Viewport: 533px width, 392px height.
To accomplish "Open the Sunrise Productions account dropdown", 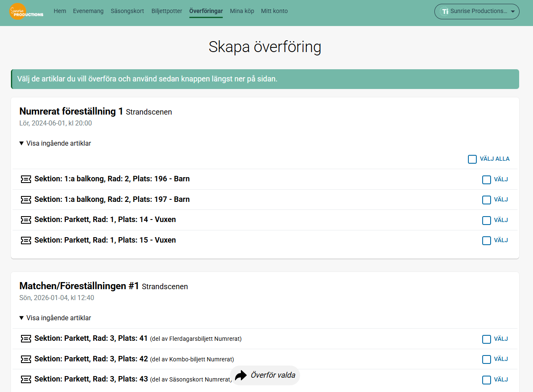I will click(477, 12).
